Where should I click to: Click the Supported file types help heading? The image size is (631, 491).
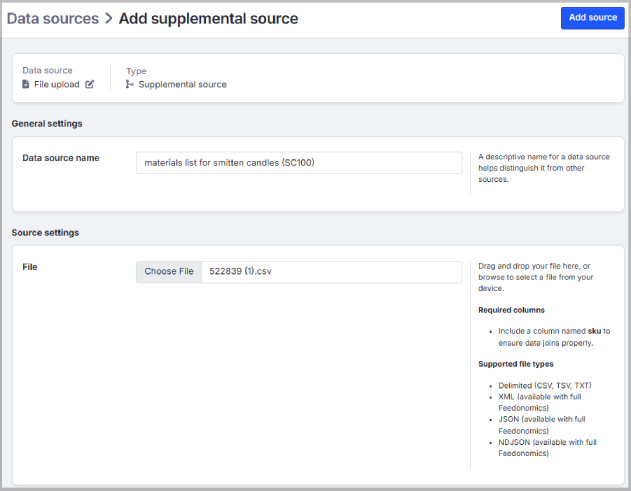pyautogui.click(x=516, y=363)
